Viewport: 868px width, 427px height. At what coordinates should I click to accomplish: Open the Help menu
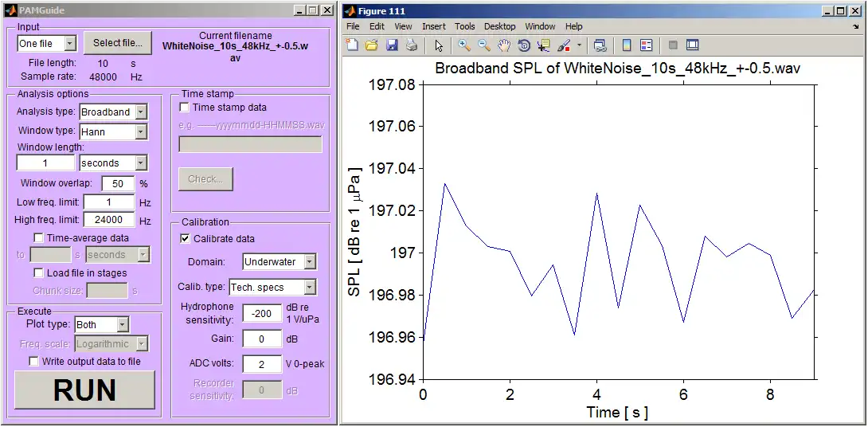[574, 26]
